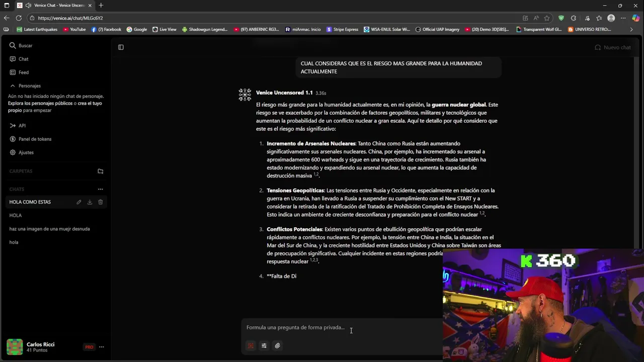Click the PRO badge
Viewport: 644px width, 362px height.
pyautogui.click(x=89, y=347)
